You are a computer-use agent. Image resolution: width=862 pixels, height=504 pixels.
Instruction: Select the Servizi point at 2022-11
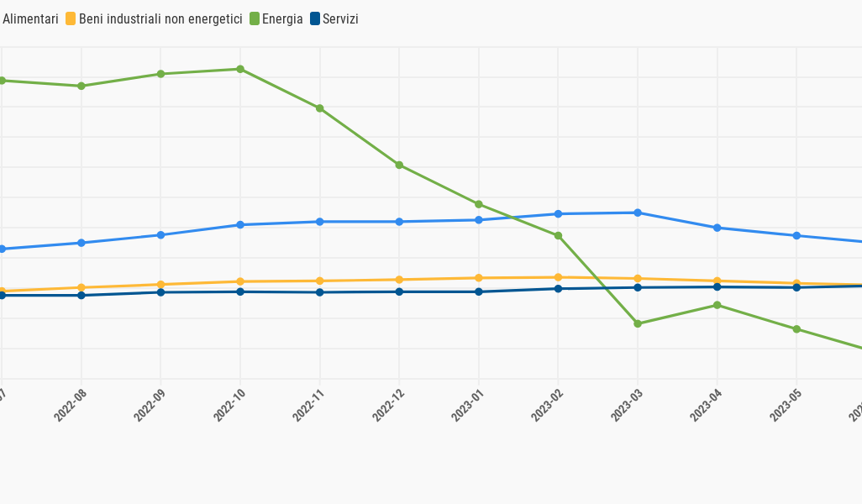(320, 292)
